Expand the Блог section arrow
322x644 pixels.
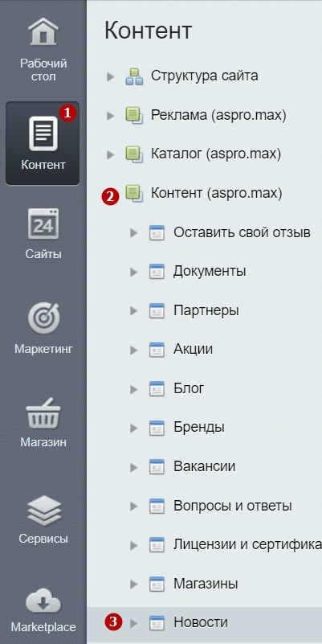134,389
